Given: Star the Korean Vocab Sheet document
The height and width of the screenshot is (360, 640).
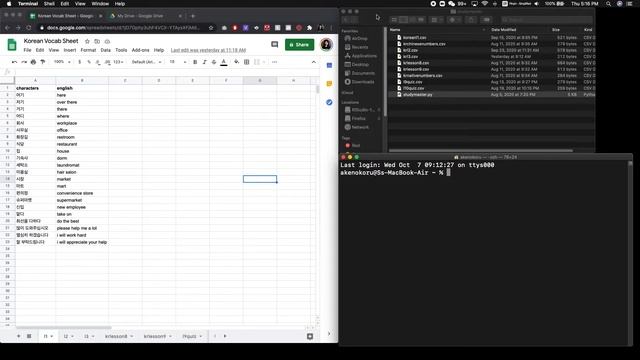Looking at the screenshot, I should click(x=87, y=41).
